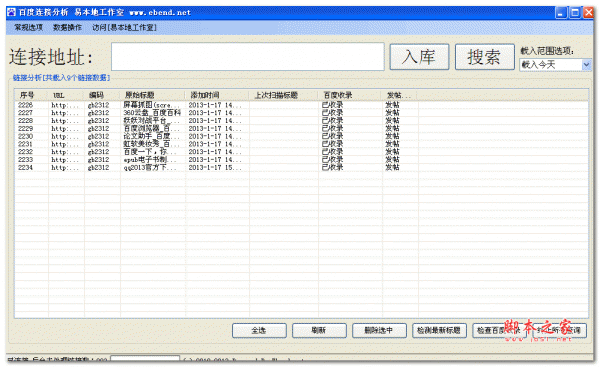
Task: Click the app icon in title bar
Action: (x=11, y=12)
